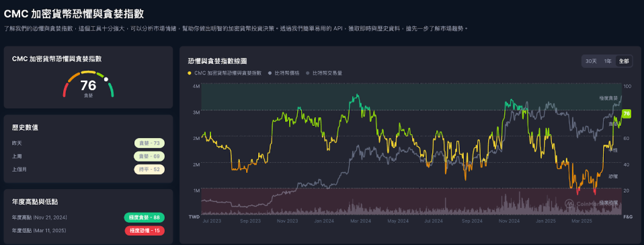Switch chart range to 30天
The width and height of the screenshot is (644, 245).
click(x=591, y=61)
